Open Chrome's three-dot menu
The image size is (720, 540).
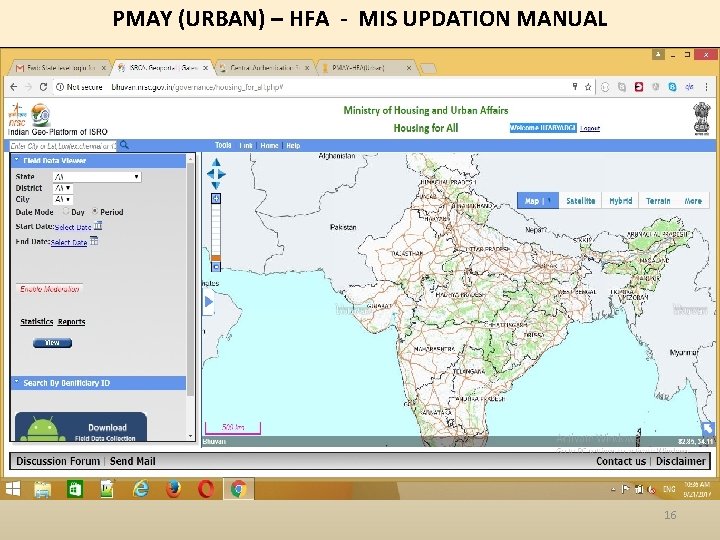[x=706, y=87]
